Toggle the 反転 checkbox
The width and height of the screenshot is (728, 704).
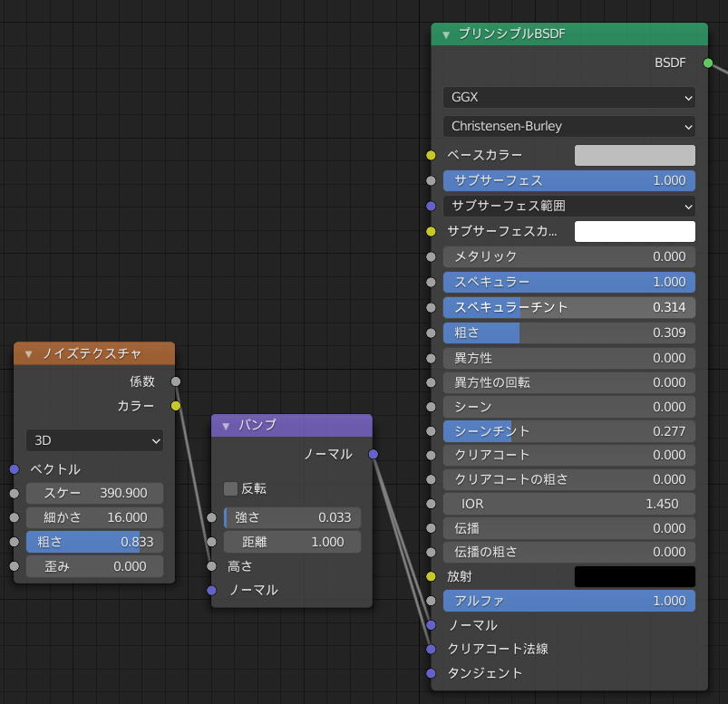coord(230,488)
